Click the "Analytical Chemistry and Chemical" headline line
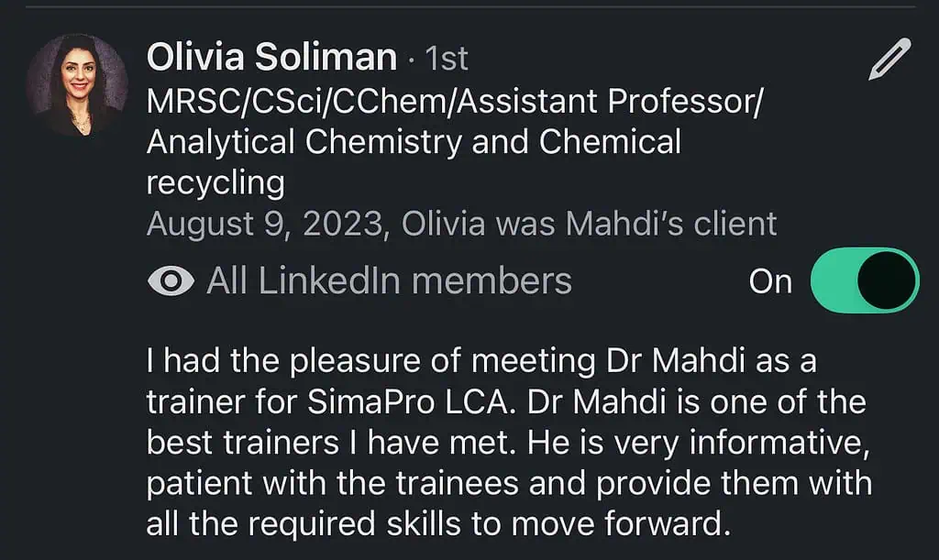 pyautogui.click(x=414, y=143)
